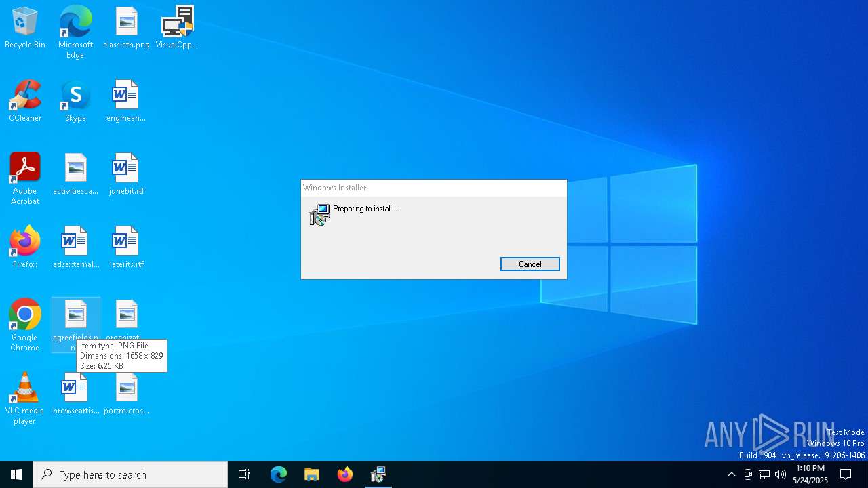The image size is (868, 488).
Task: Select the junebit.rtf document icon
Action: (x=126, y=175)
